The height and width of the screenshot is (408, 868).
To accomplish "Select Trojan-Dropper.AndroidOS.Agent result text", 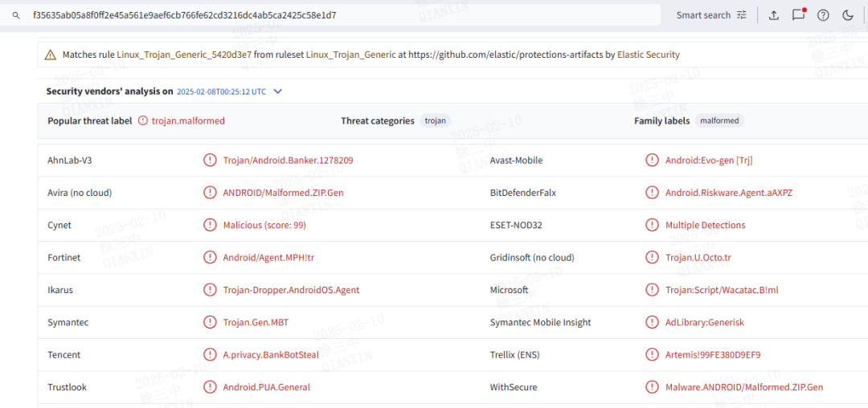I will tap(291, 290).
